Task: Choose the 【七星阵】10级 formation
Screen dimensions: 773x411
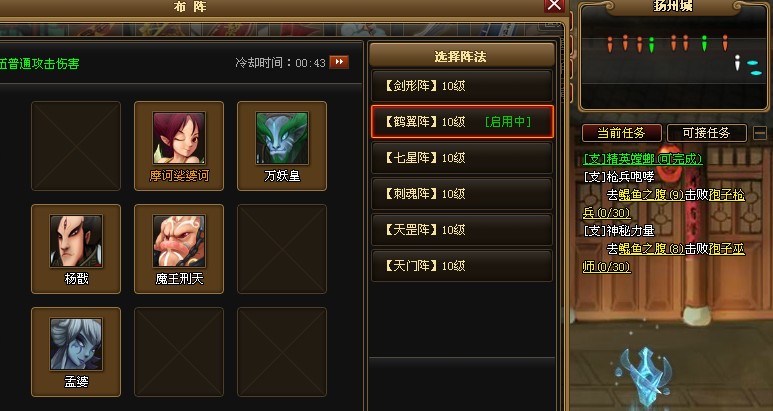Action: (462, 158)
